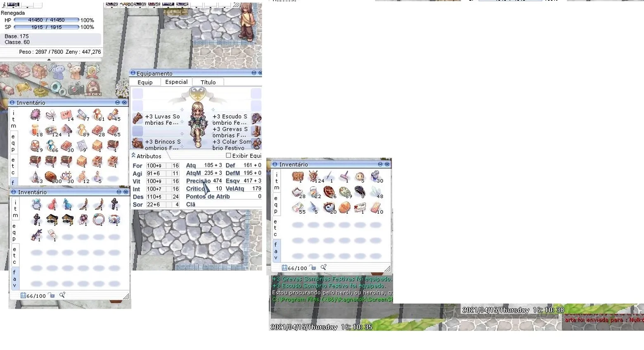Select the smiley mask stack of 5
Screen dimensions: 644x350
tap(360, 177)
